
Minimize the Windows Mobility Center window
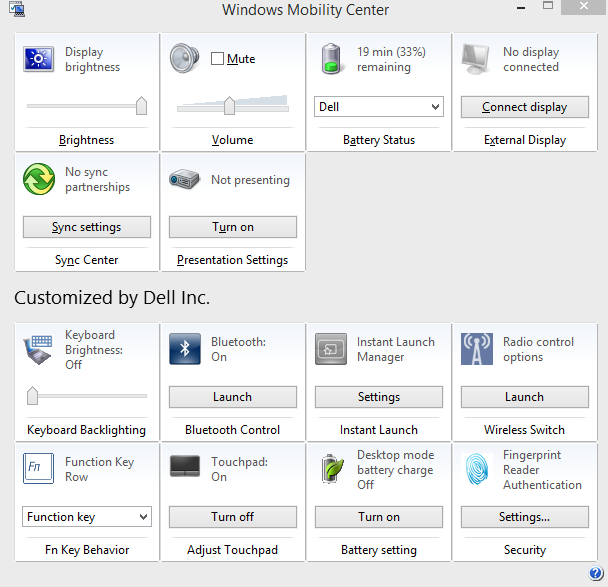pyautogui.click(x=521, y=7)
